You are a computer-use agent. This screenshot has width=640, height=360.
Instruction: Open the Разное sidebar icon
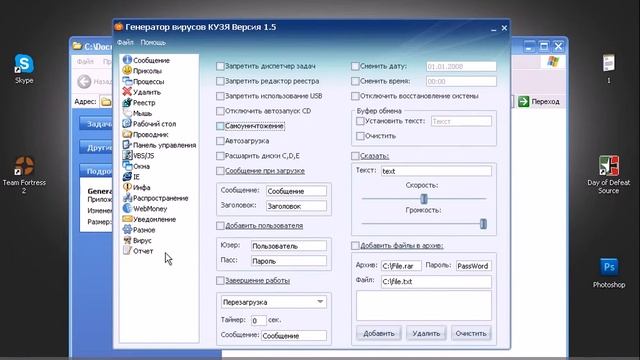pyautogui.click(x=127, y=230)
